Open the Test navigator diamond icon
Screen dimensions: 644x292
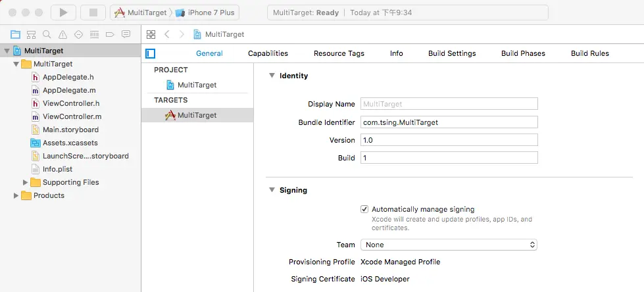point(78,34)
